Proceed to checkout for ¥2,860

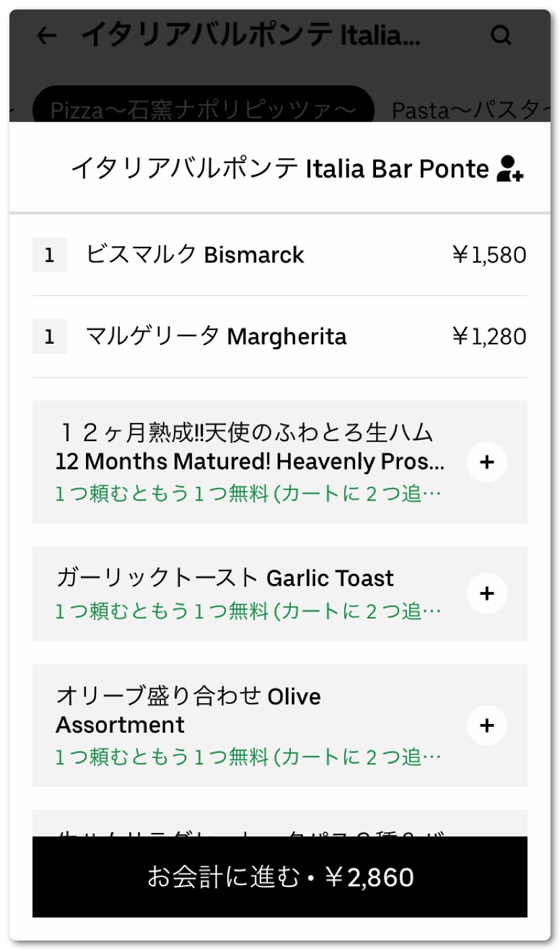pyautogui.click(x=280, y=877)
